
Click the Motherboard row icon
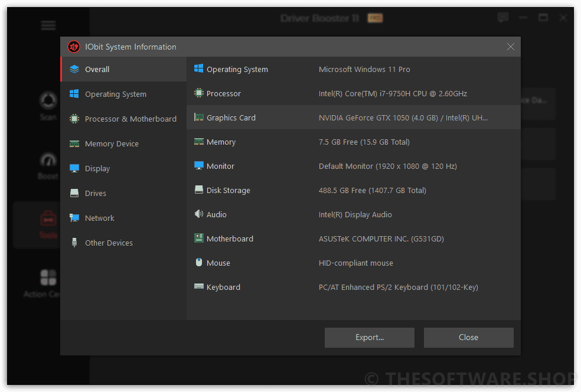click(x=199, y=238)
